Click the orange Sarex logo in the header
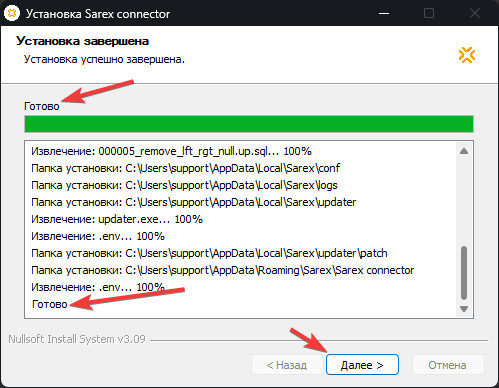Screen dimensions: 499x388 [467, 55]
